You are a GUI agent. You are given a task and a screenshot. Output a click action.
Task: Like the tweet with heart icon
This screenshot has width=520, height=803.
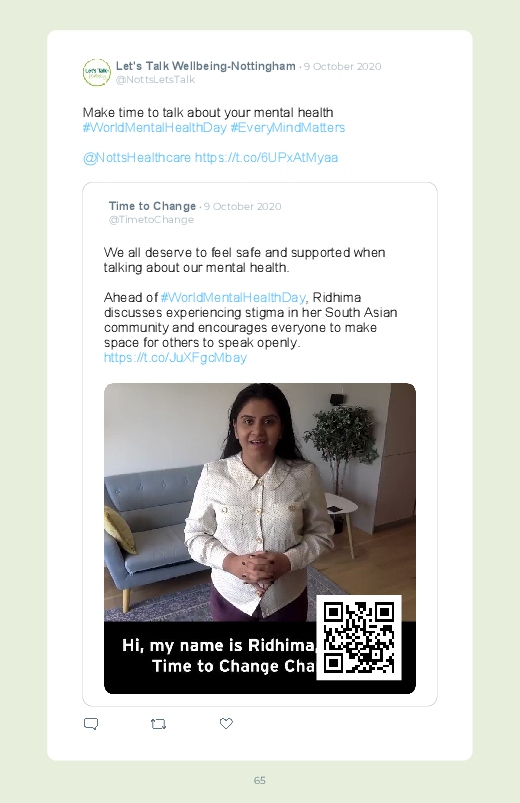click(226, 723)
